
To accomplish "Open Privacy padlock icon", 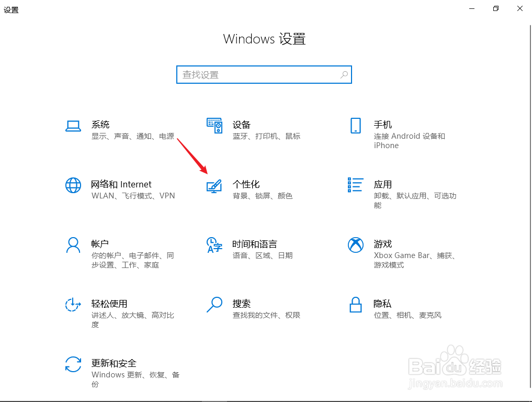I will point(356,305).
